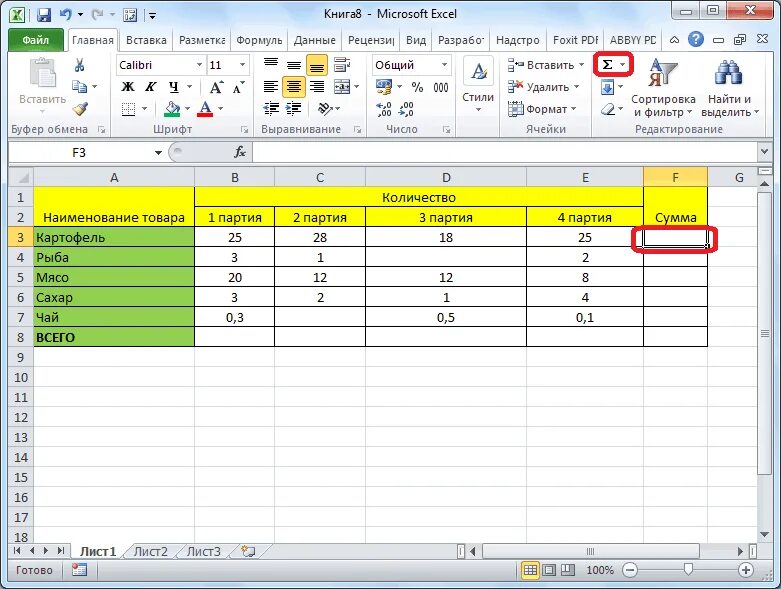Screen dimensions: 781x589
Task: Click the Orientation text angle icon
Action: 325,109
